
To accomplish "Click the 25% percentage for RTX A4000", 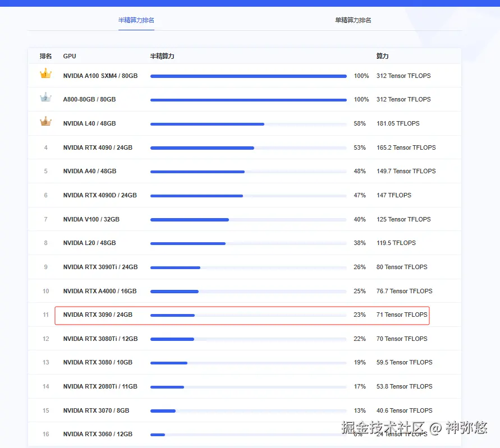I will click(x=360, y=291).
